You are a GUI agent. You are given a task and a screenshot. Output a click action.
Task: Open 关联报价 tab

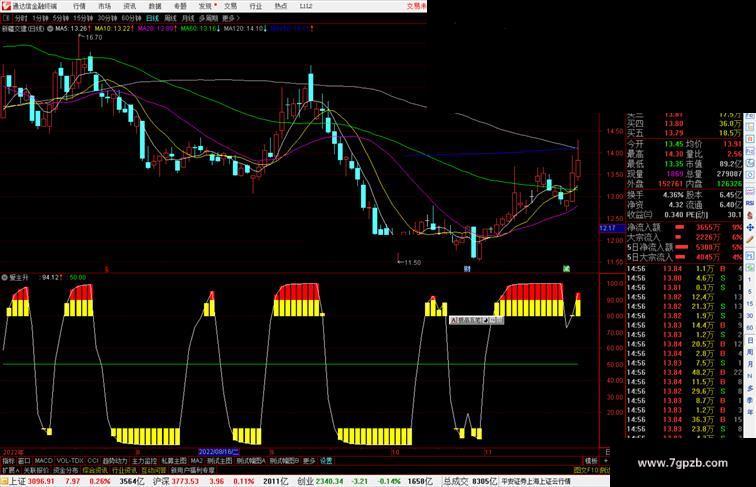click(36, 470)
